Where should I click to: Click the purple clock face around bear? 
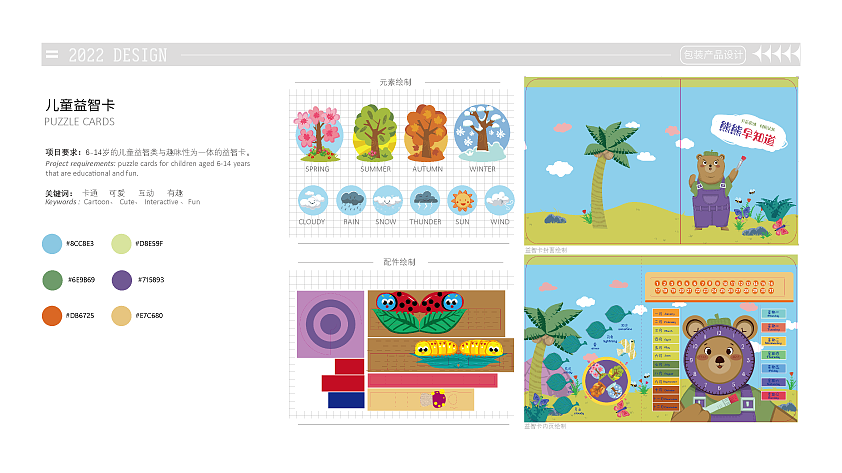[x=721, y=360]
